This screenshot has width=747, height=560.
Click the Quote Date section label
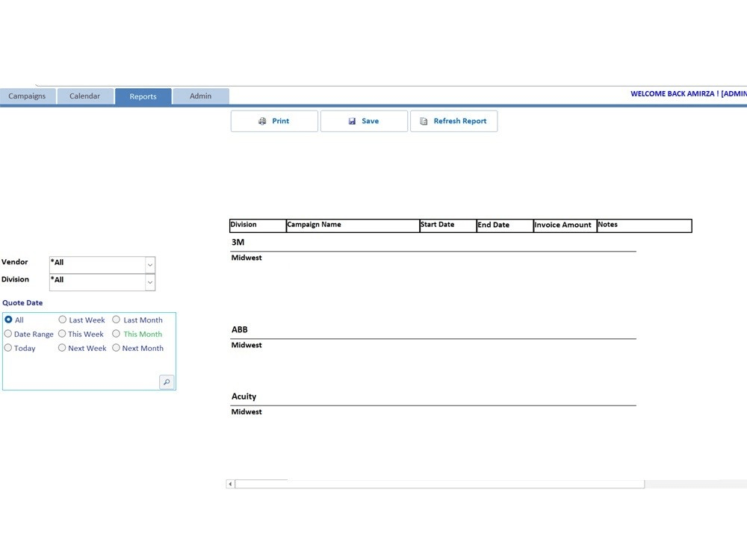[x=22, y=303]
